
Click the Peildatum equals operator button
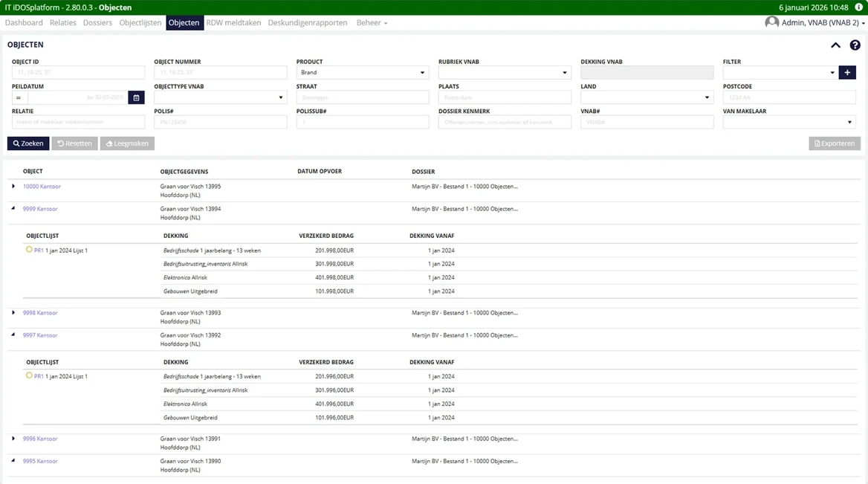click(19, 97)
